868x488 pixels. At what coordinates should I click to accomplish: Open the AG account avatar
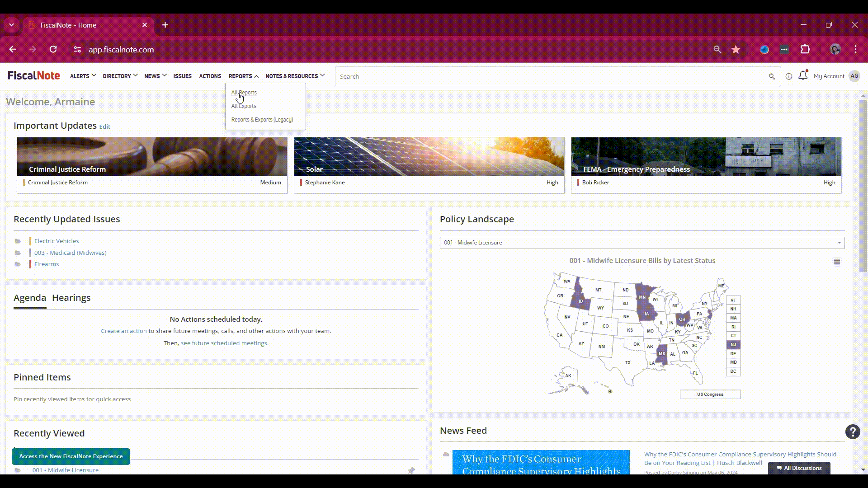(x=854, y=76)
